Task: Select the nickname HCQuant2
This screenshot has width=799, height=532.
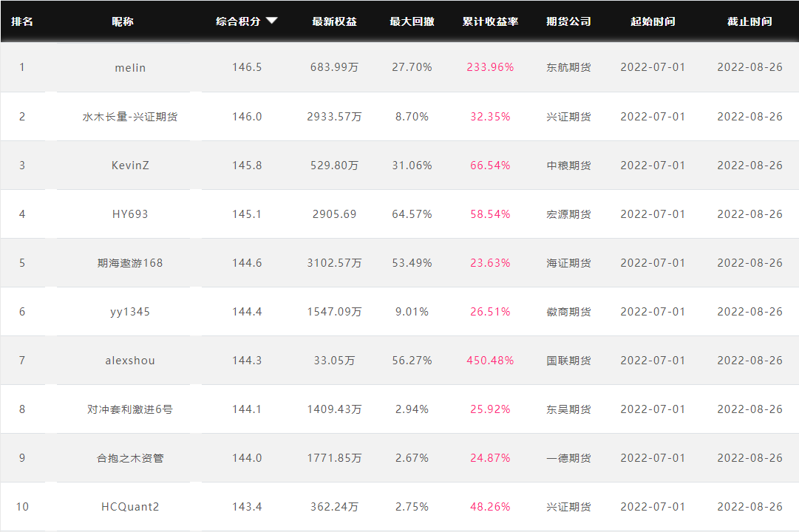Action: pyautogui.click(x=130, y=507)
